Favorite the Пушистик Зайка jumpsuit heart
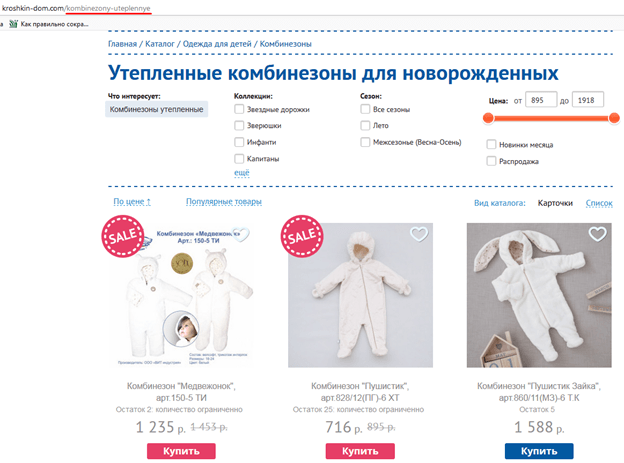 click(x=597, y=234)
